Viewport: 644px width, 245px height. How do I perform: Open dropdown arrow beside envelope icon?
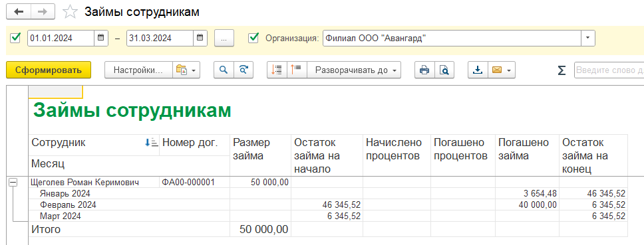click(510, 70)
